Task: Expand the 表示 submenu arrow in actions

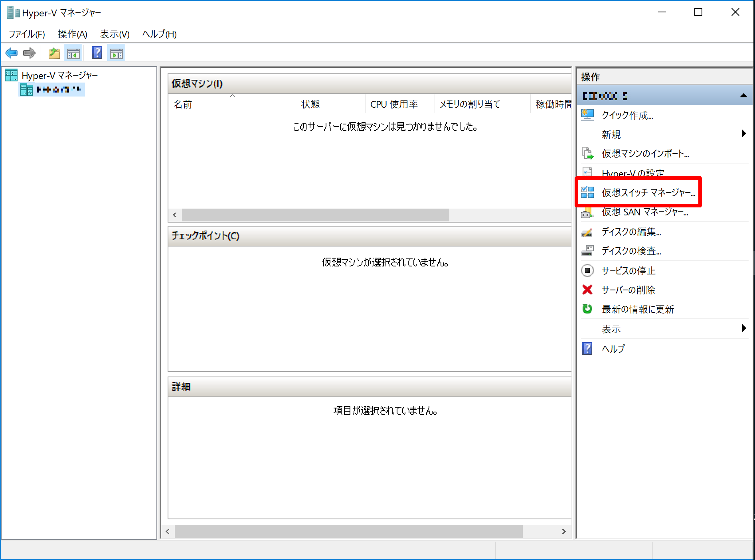Action: tap(744, 328)
